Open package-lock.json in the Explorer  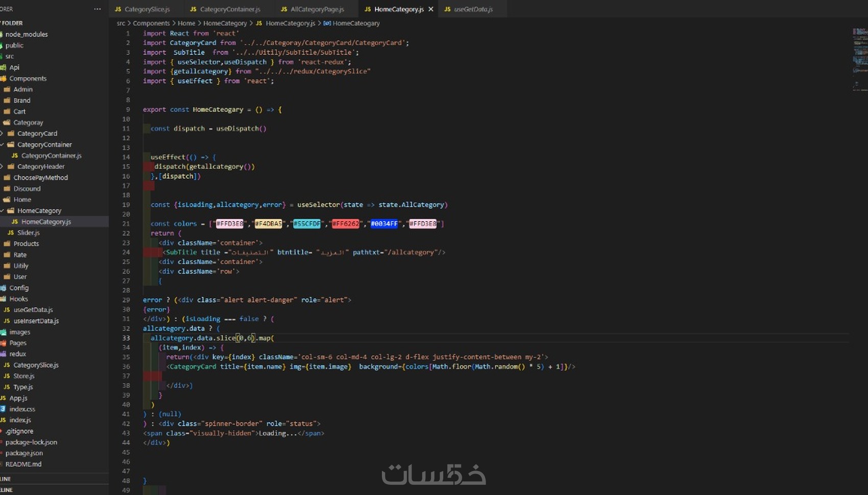[31, 442]
